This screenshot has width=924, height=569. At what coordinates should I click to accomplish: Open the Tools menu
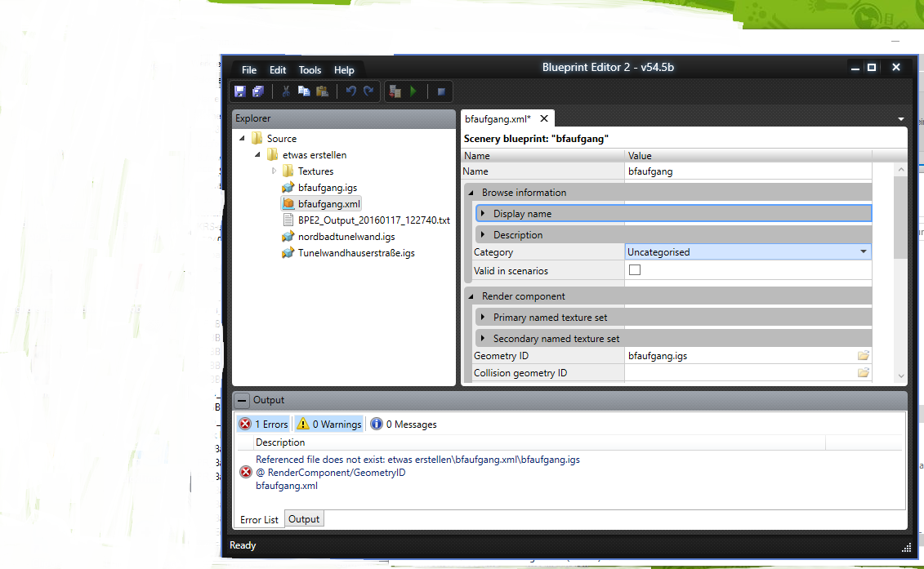pyautogui.click(x=310, y=70)
